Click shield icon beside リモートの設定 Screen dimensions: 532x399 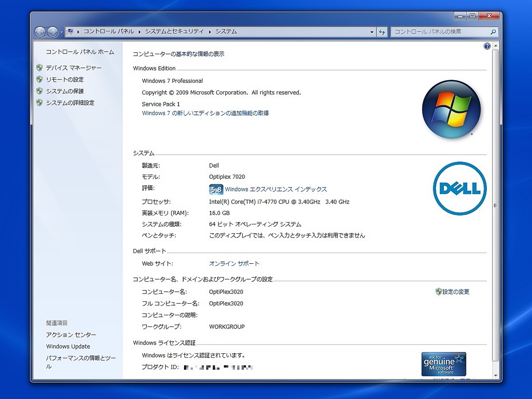point(39,79)
